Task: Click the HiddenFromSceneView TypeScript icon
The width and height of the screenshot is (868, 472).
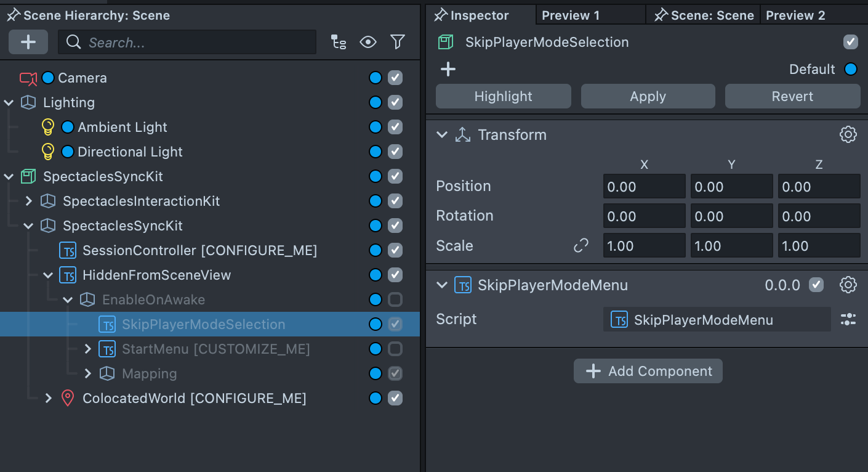Action: 68,275
